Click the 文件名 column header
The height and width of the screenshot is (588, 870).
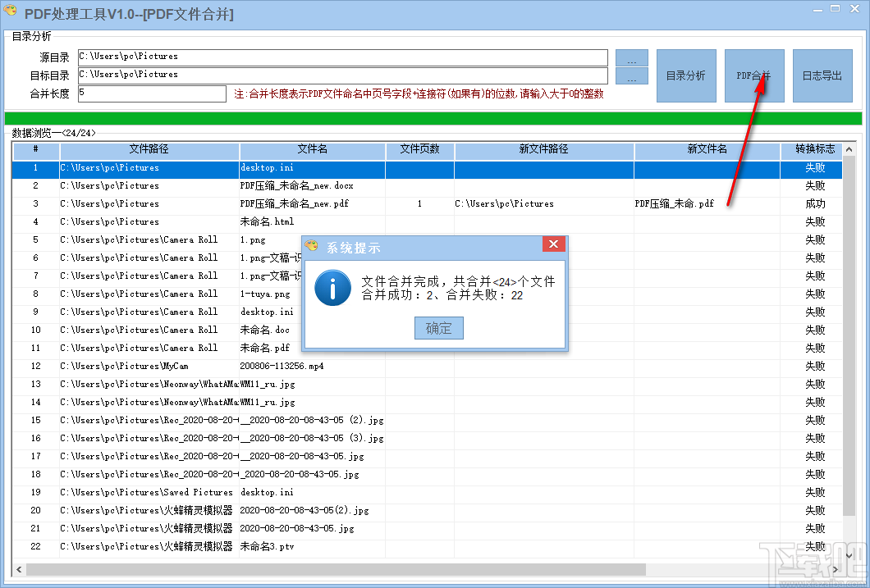click(312, 149)
